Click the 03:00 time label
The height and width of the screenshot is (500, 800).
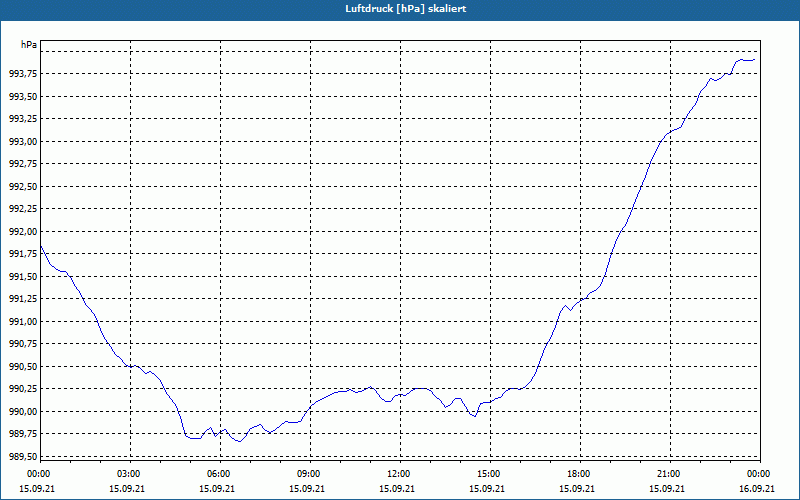130,474
